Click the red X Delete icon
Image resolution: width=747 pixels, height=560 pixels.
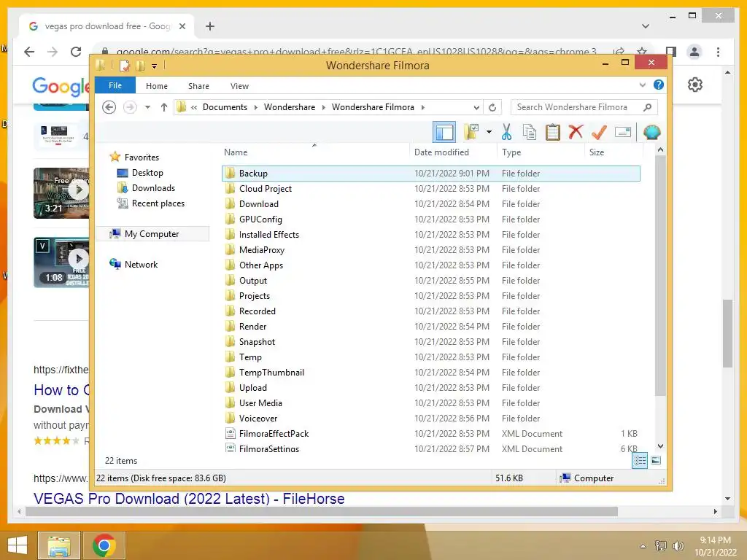pos(576,131)
